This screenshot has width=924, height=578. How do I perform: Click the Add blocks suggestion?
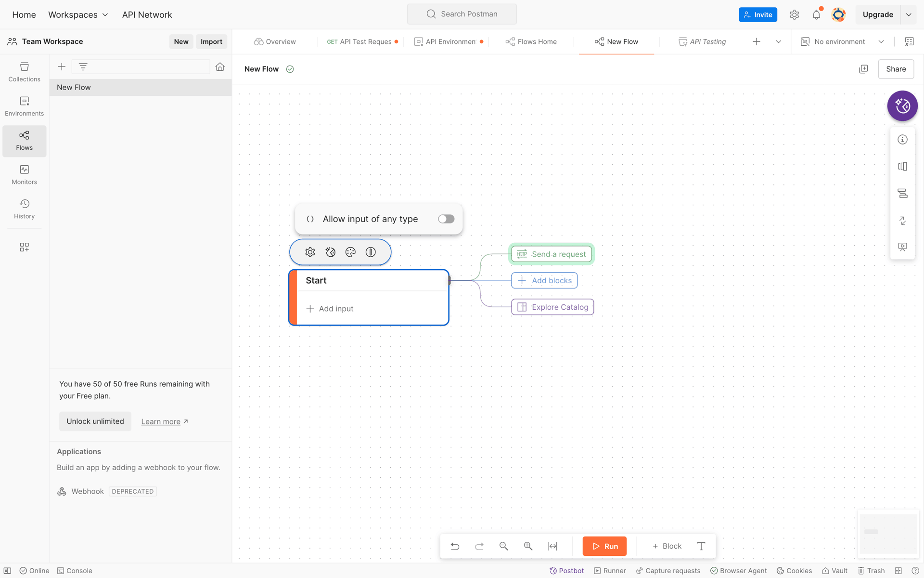(544, 280)
